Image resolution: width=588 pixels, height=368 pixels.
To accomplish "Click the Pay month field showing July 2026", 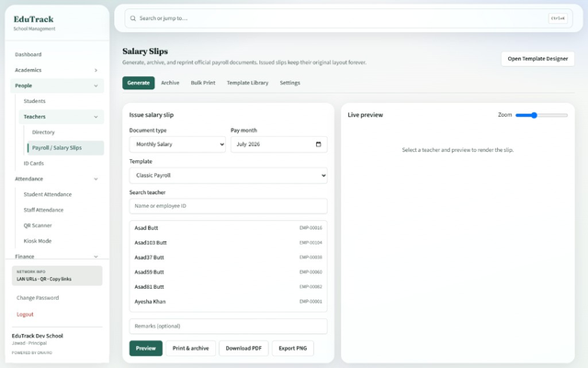I will pos(279,144).
